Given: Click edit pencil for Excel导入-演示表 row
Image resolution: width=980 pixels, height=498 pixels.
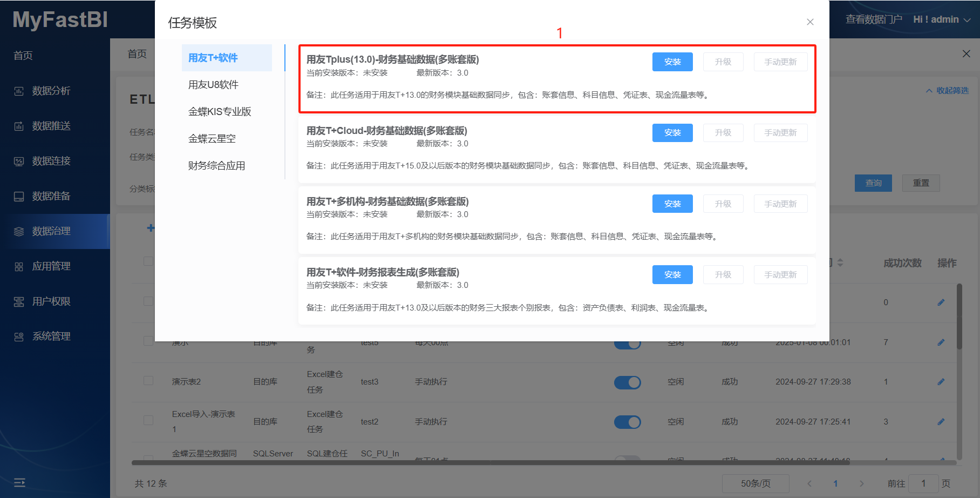Looking at the screenshot, I should (x=941, y=422).
